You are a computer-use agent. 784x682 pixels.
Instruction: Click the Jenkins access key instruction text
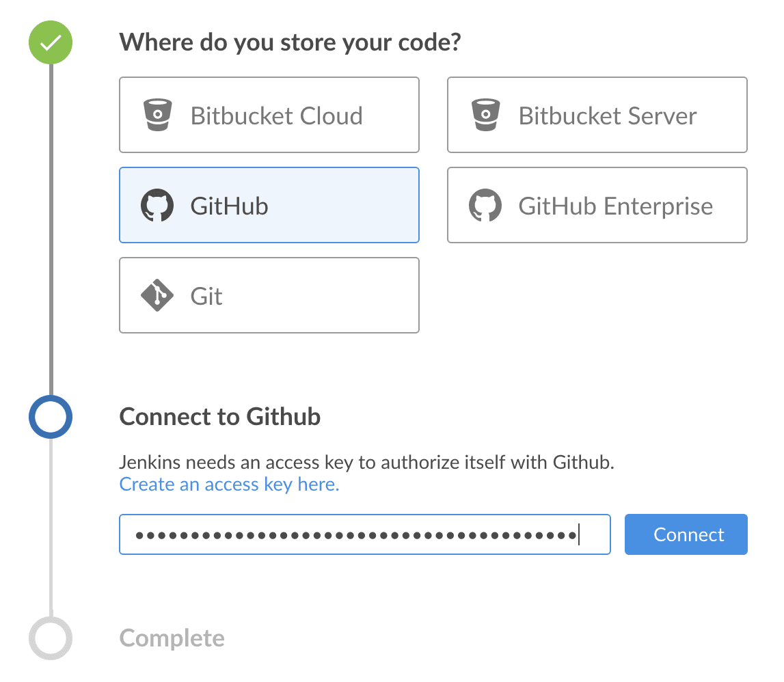point(368,462)
